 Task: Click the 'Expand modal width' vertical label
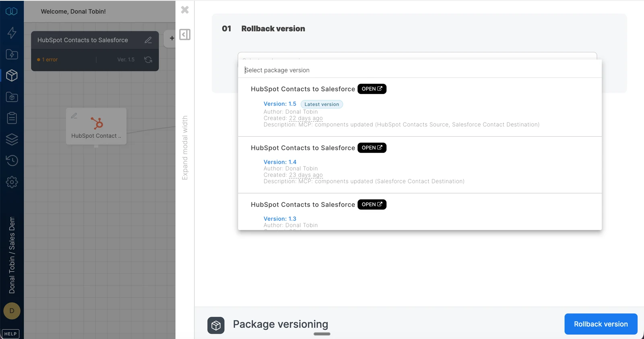coord(185,148)
